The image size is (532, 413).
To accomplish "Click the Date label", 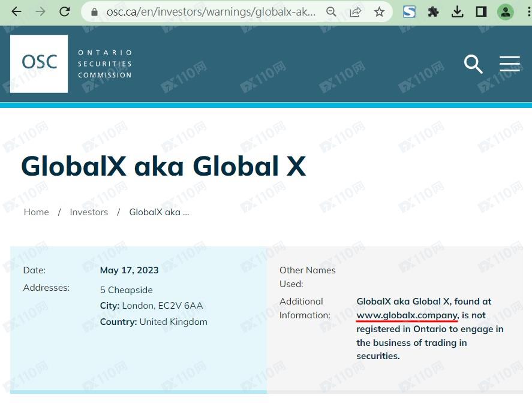I will 34,270.
